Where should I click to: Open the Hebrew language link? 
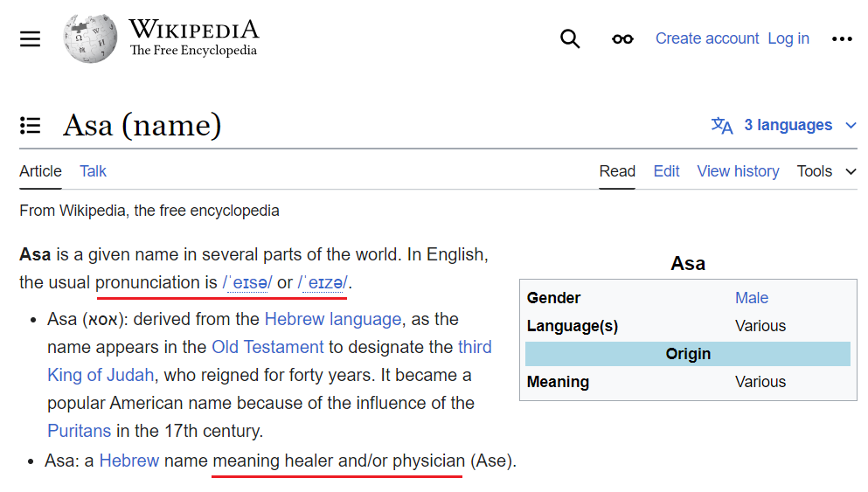333,319
